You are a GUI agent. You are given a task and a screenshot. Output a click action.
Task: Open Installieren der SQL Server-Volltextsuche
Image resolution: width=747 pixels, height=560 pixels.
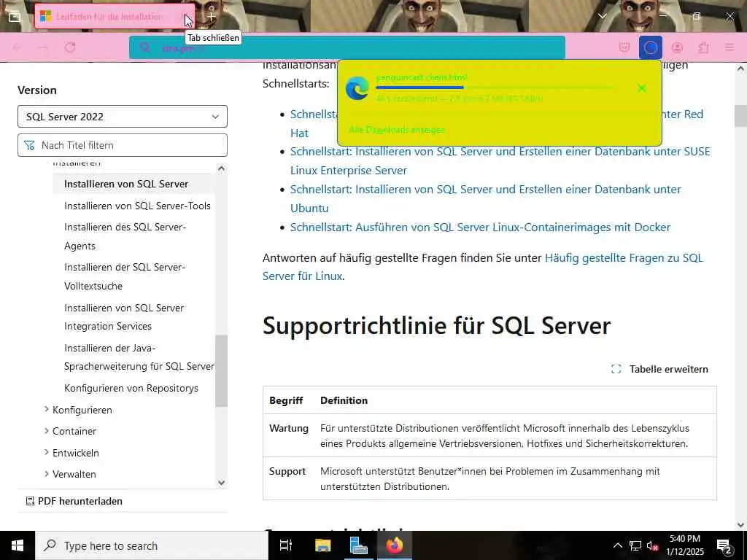(x=125, y=276)
